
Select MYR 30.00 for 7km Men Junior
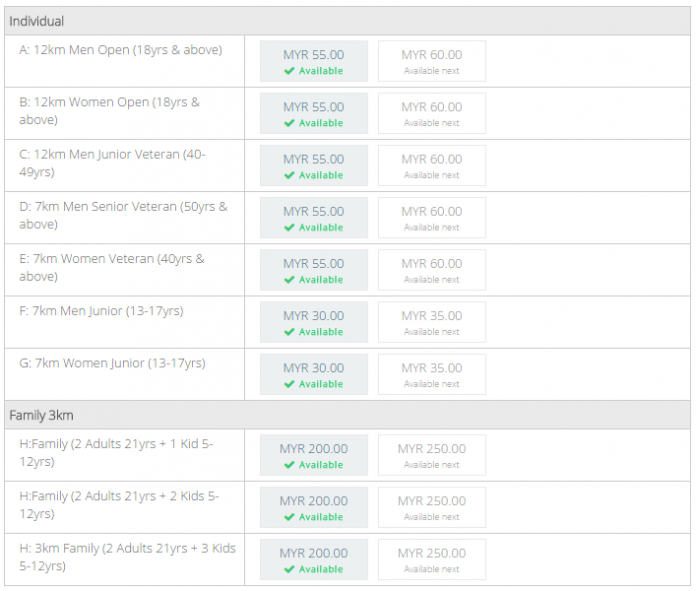(313, 321)
